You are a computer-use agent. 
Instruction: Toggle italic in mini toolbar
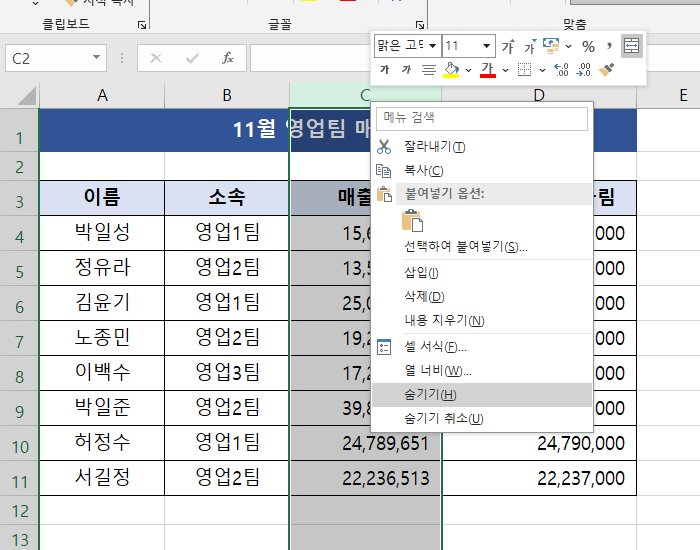[406, 70]
